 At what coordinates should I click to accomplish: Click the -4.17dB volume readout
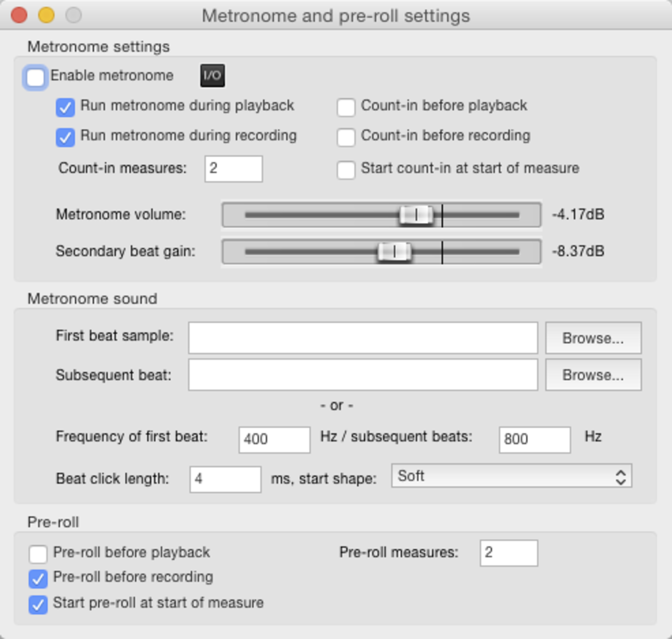point(578,214)
